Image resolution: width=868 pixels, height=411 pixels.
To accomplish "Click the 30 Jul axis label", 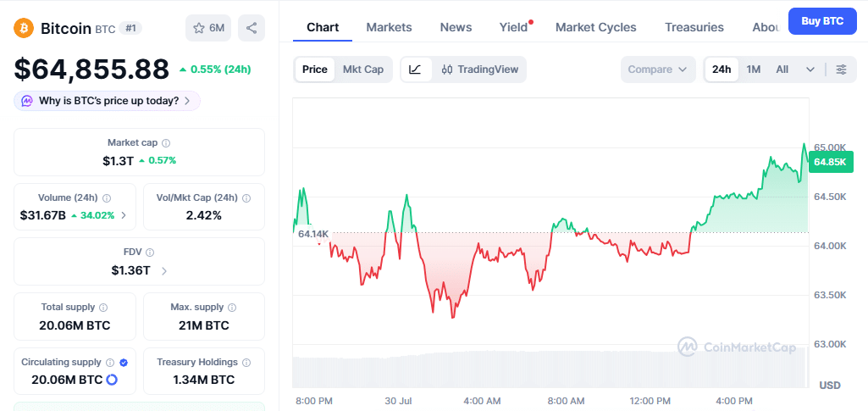I will 397,401.
